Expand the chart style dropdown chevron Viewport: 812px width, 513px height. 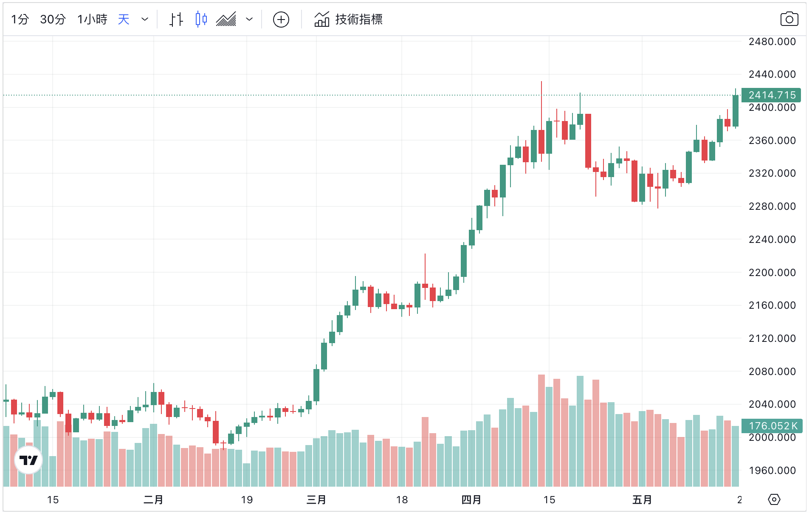point(249,20)
